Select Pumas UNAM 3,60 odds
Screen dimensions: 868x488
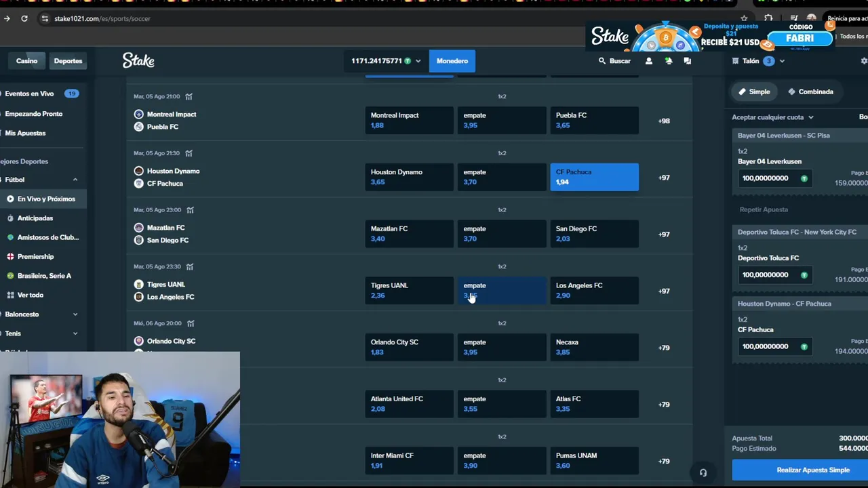(594, 461)
